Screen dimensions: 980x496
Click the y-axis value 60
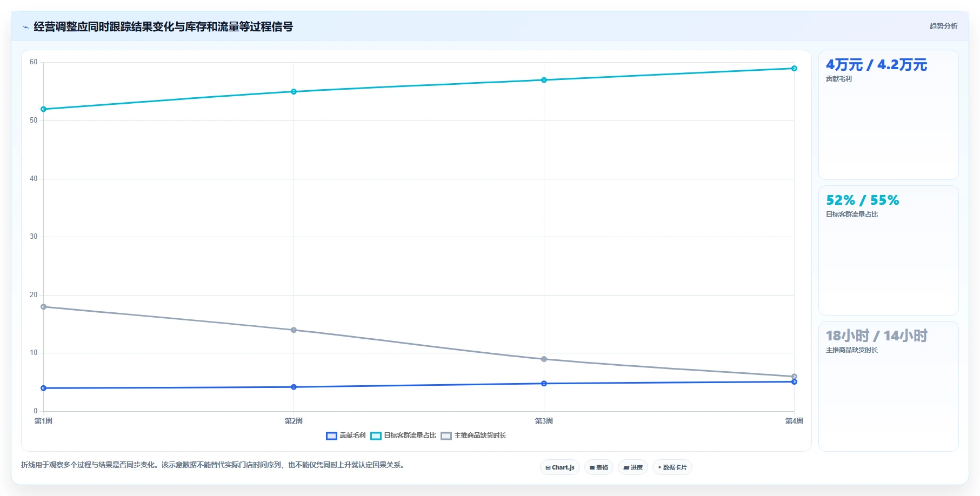coord(34,62)
